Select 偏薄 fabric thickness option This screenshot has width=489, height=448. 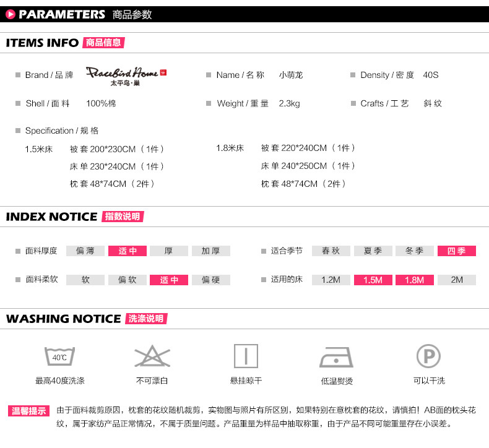(85, 251)
